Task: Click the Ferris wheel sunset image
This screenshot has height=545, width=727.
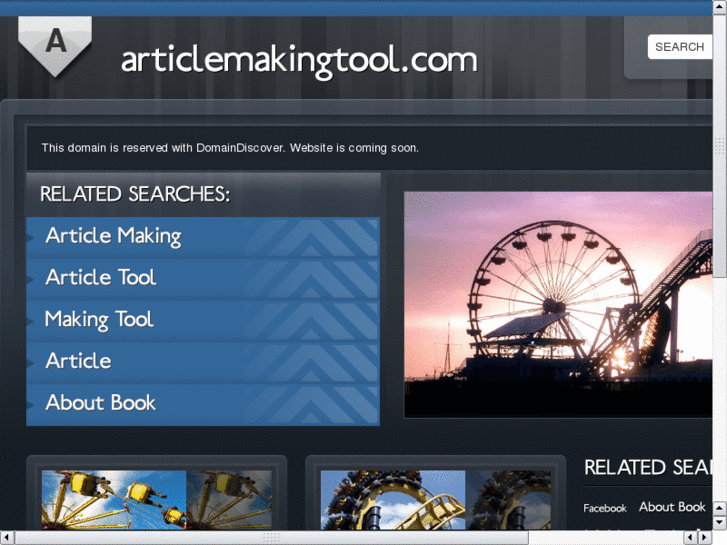Action: click(x=558, y=305)
